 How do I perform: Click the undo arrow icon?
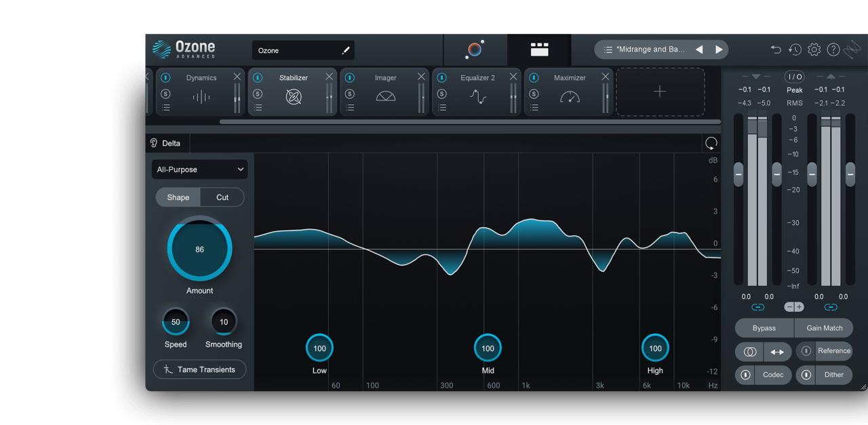[x=776, y=49]
